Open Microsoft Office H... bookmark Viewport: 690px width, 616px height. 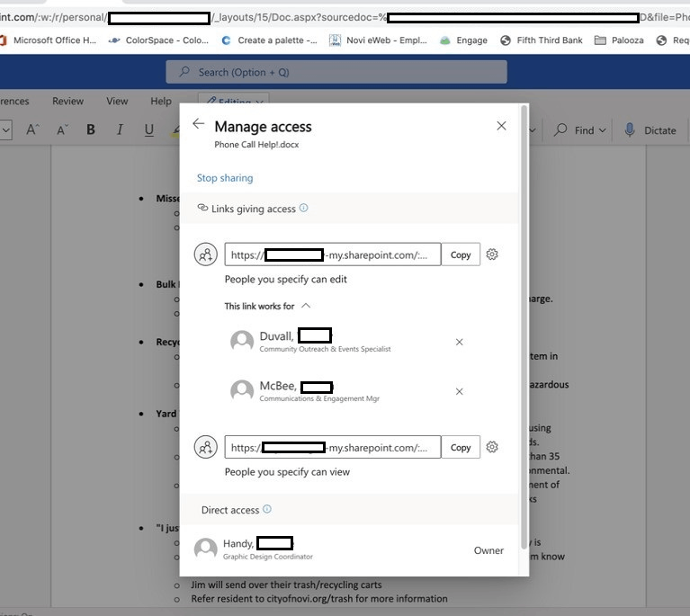tap(49, 40)
